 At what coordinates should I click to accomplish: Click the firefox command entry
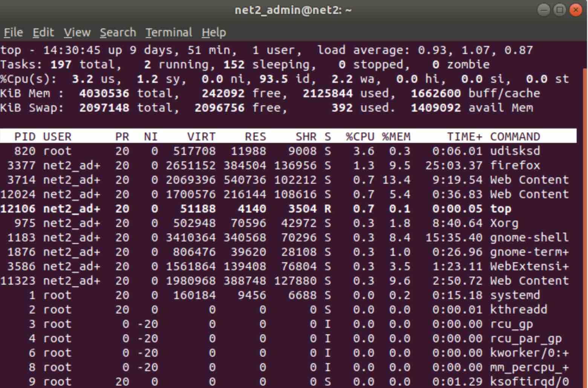click(x=515, y=165)
